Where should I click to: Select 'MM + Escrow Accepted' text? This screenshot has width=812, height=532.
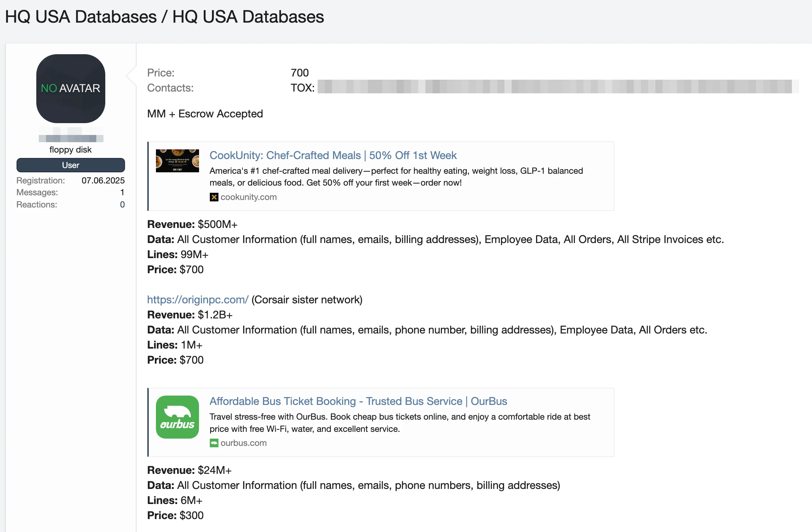205,114
